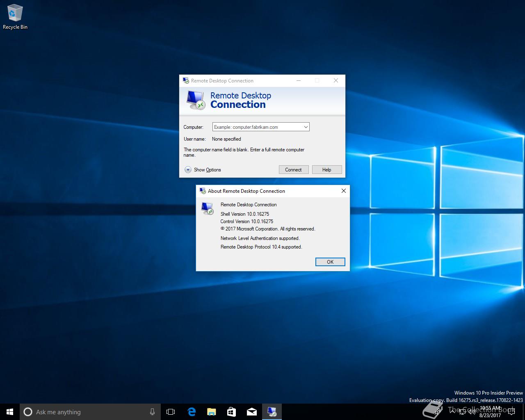Click the Remote Desktop Connection title bar icon
Image resolution: width=525 pixels, height=420 pixels.
pos(186,80)
